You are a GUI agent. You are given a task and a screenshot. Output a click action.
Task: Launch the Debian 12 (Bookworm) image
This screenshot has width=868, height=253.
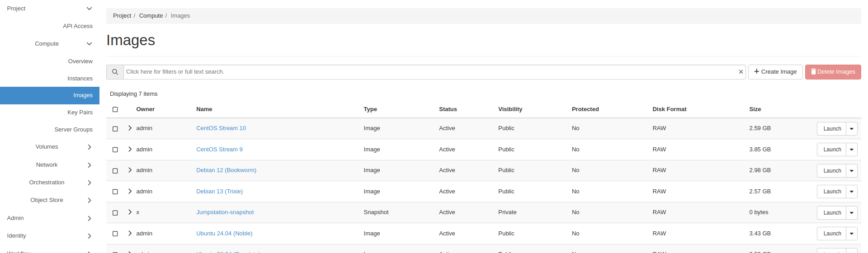[832, 171]
